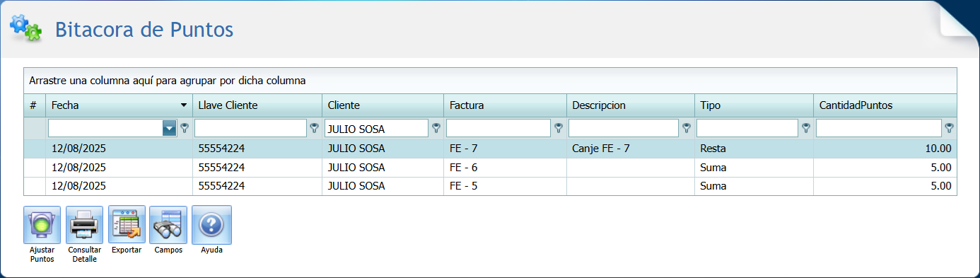Click JULIO SOSA in the FE - 5 row
Viewport: 980px width, 278px height.
(x=356, y=186)
